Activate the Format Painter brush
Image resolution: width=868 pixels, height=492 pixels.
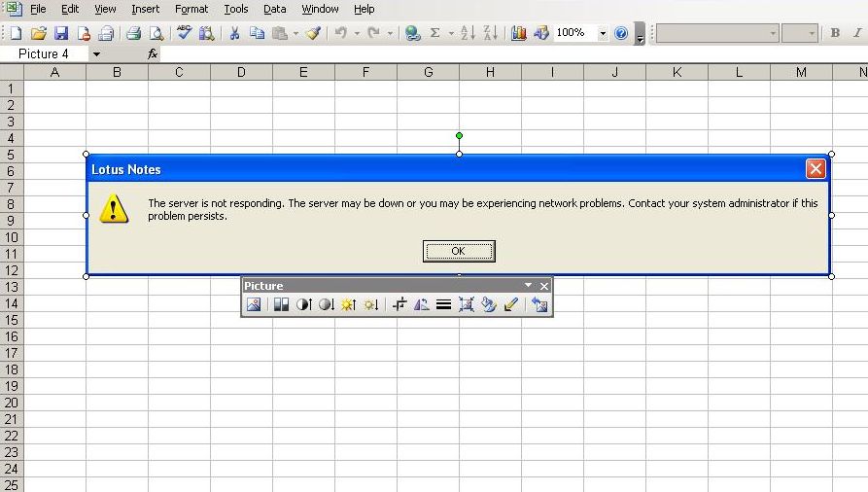coord(313,33)
